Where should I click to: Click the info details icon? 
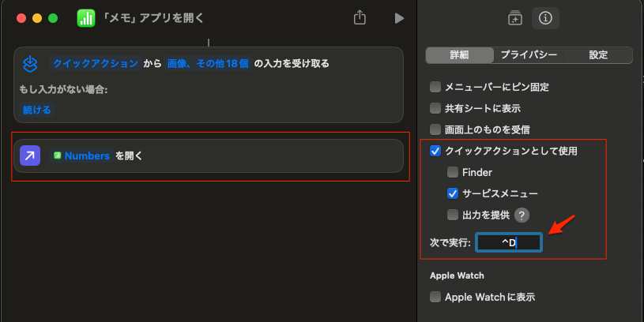[544, 17]
